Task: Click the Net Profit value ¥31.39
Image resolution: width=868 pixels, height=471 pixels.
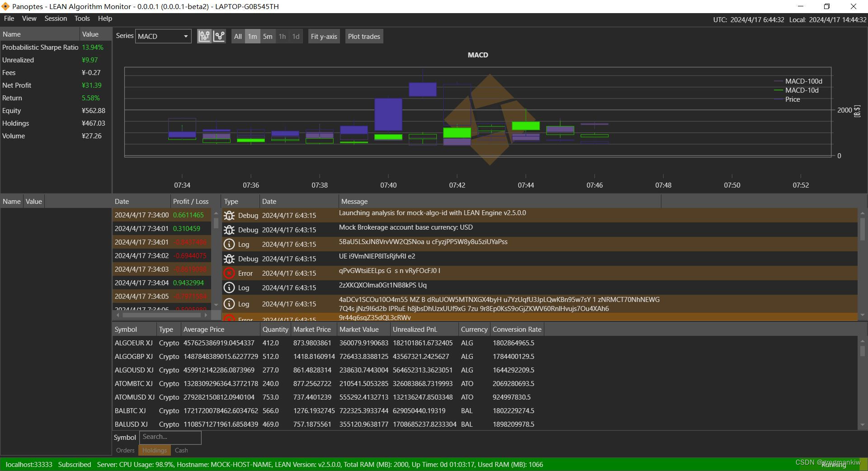Action: (x=92, y=85)
